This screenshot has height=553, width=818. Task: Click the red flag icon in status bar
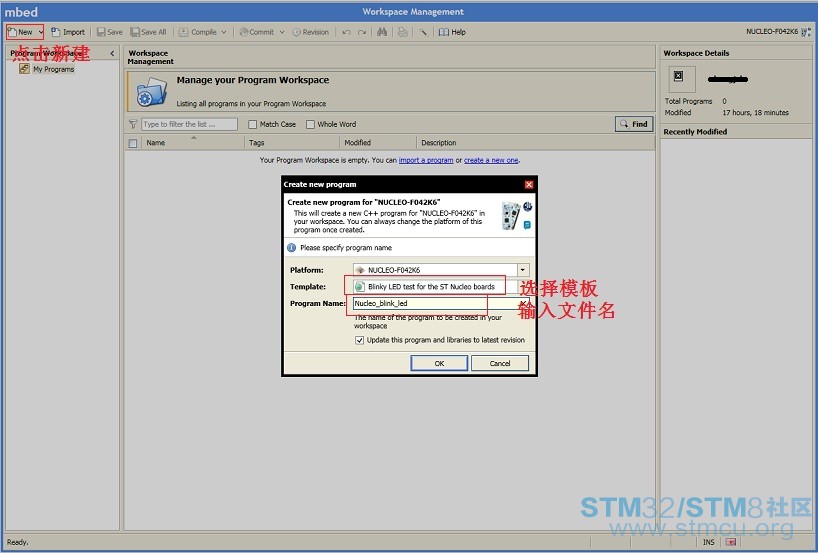coord(731,542)
